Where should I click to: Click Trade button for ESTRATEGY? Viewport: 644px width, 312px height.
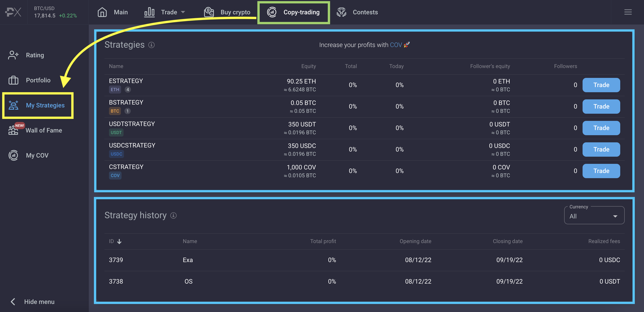[x=601, y=85]
